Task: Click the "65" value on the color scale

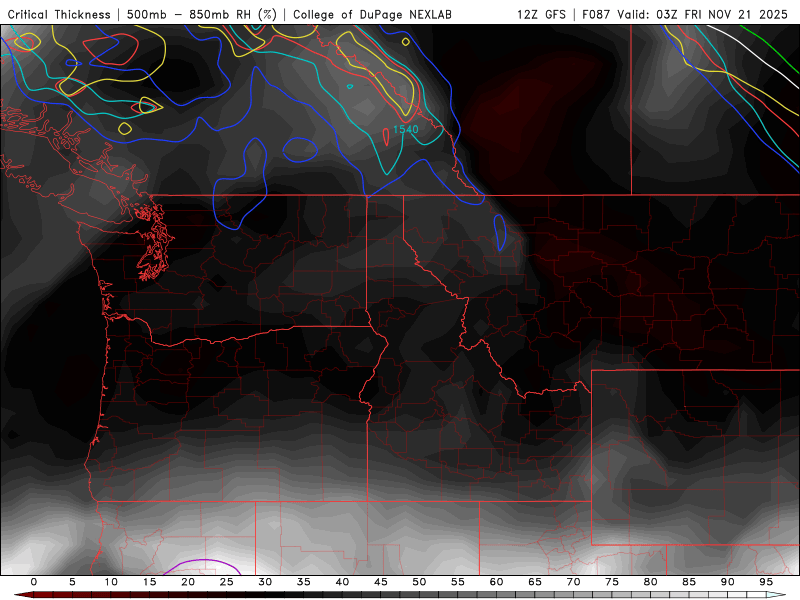Action: tap(535, 582)
